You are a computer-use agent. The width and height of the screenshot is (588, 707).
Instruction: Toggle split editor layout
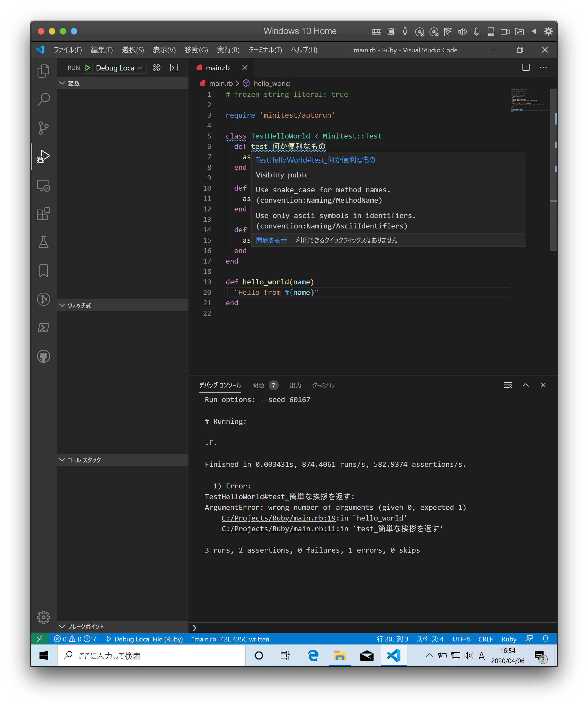tap(526, 67)
